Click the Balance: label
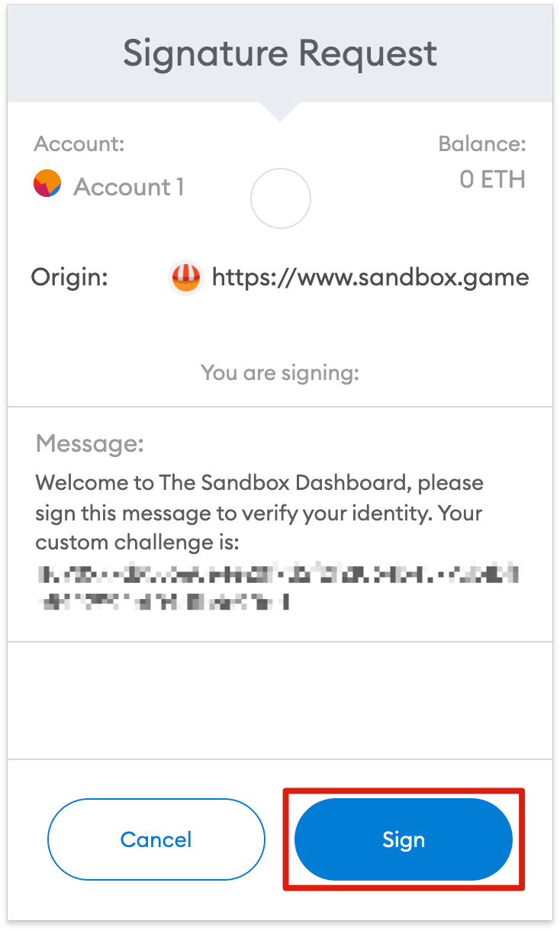 click(x=482, y=143)
